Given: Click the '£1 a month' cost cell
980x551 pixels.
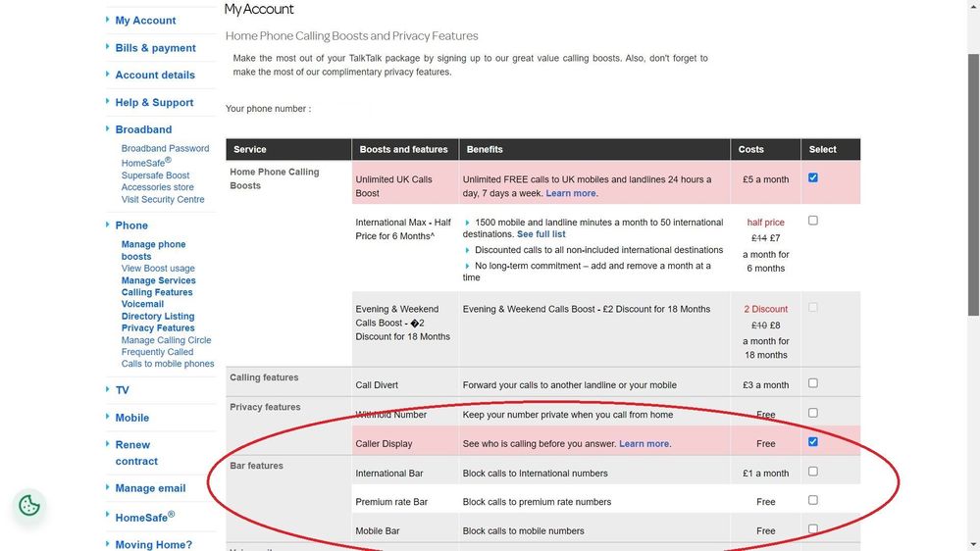Looking at the screenshot, I should click(x=765, y=473).
